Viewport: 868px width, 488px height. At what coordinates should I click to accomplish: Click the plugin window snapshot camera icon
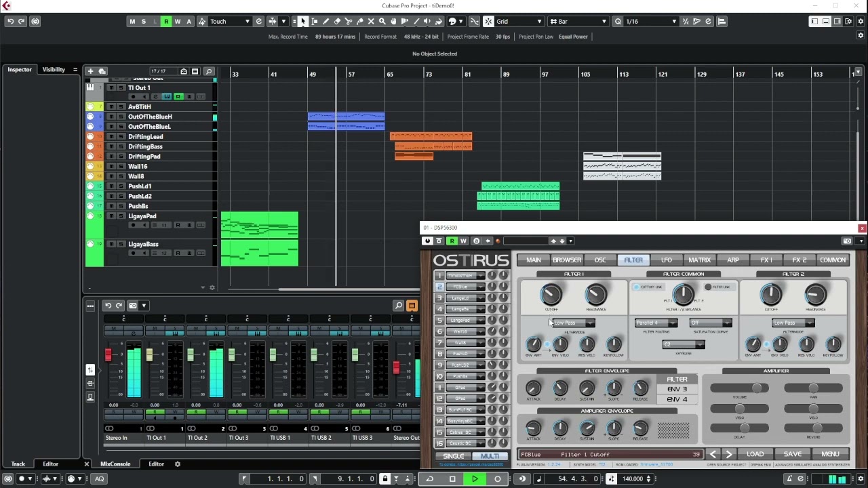[847, 241]
